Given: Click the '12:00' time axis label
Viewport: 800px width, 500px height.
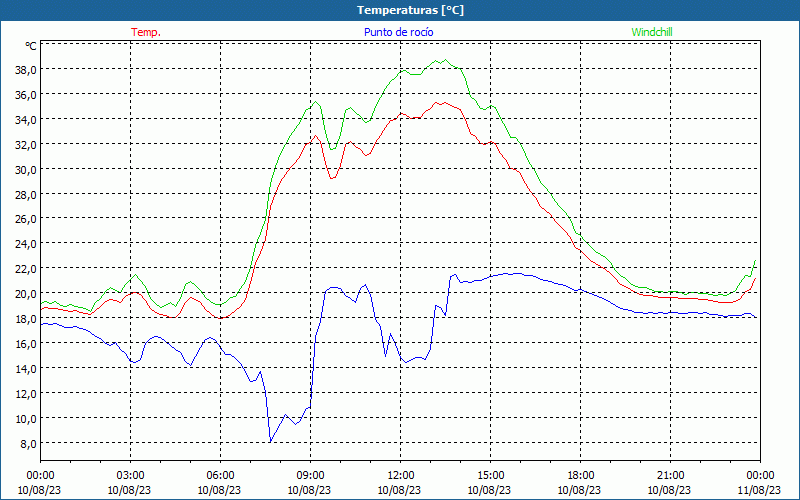Looking at the screenshot, I should (x=401, y=476).
